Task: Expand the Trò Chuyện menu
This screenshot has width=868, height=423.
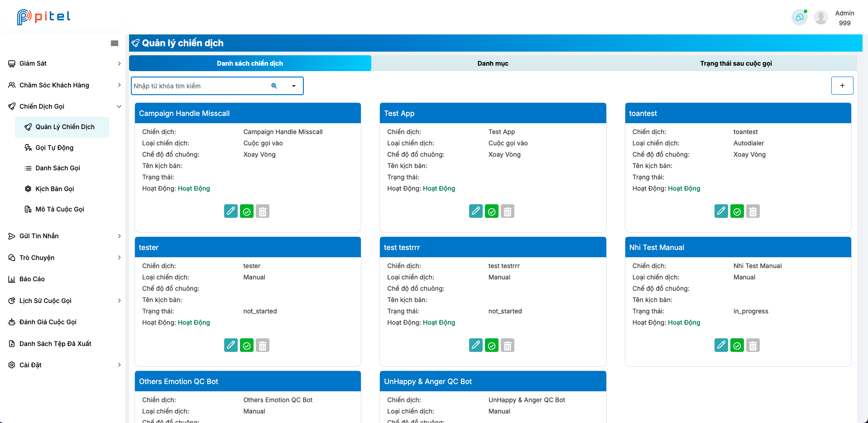Action: 65,258
